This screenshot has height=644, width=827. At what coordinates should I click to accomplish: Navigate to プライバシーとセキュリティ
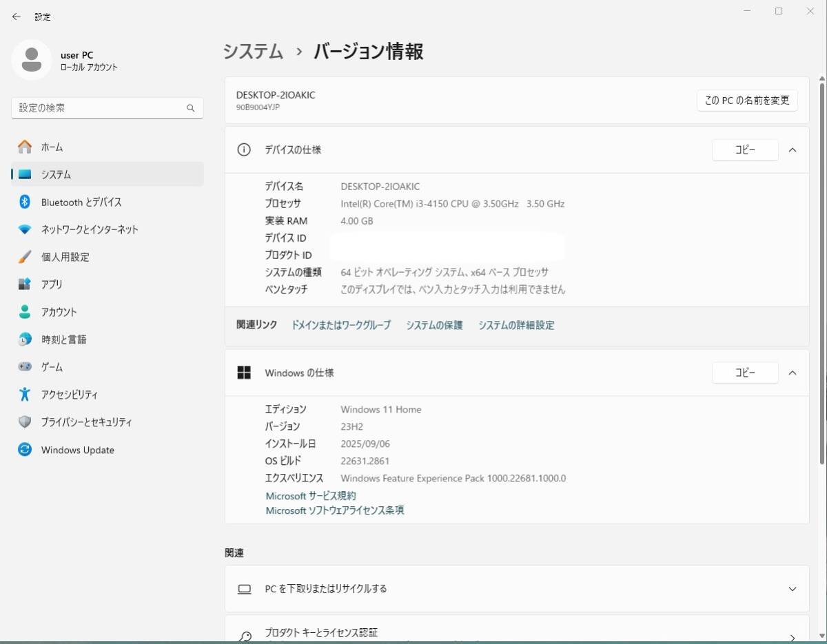click(x=108, y=422)
